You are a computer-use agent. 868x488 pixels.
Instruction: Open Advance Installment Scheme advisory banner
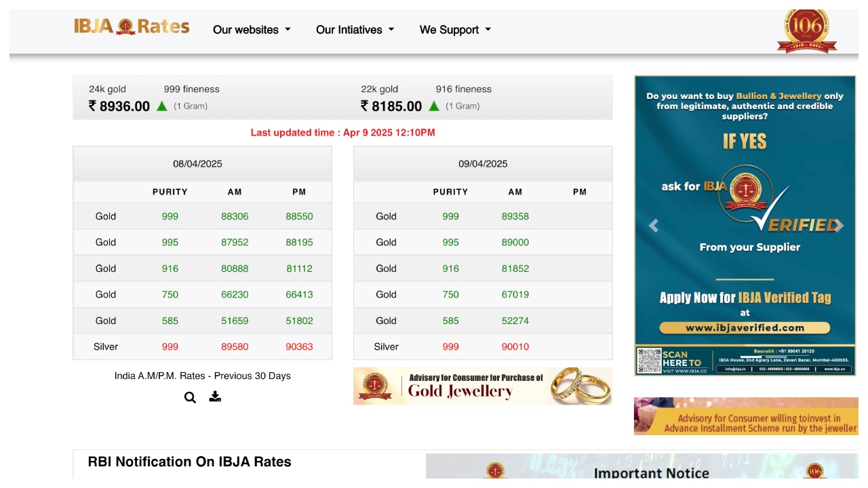[x=745, y=416]
